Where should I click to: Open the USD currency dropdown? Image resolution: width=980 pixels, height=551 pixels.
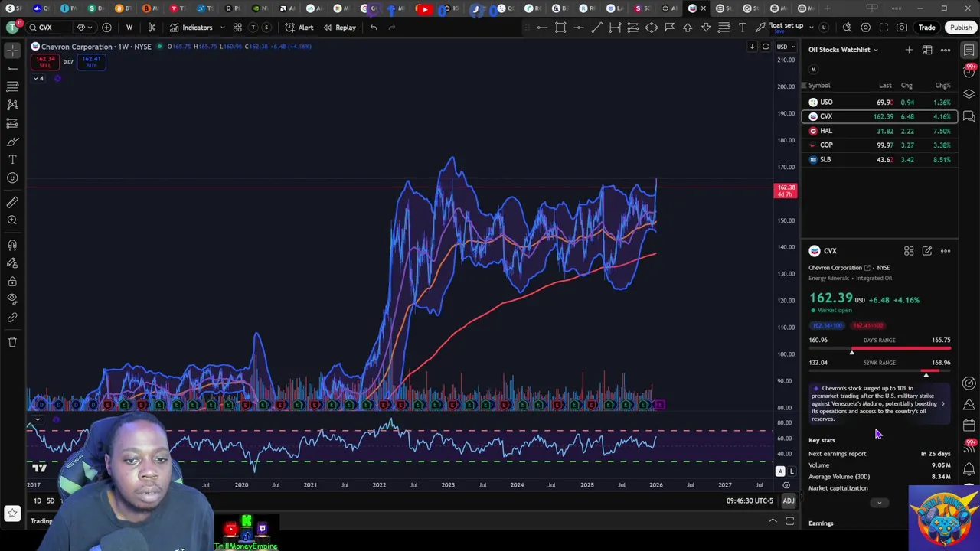785,47
